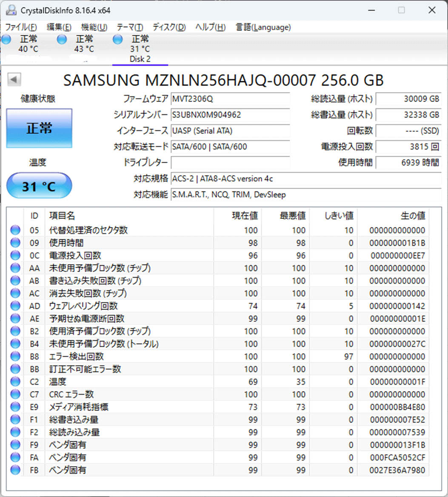Image resolution: width=448 pixels, height=497 pixels.
Task: Click the status orb for attribute AC
Action: [x=15, y=293]
